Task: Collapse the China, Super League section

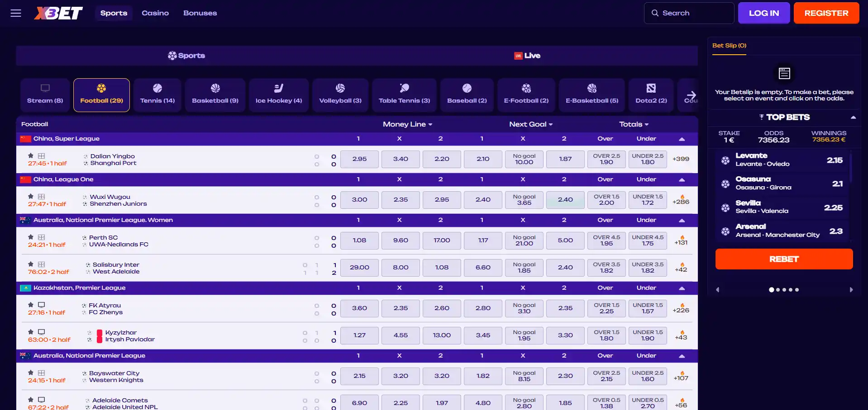Action: pyautogui.click(x=682, y=139)
